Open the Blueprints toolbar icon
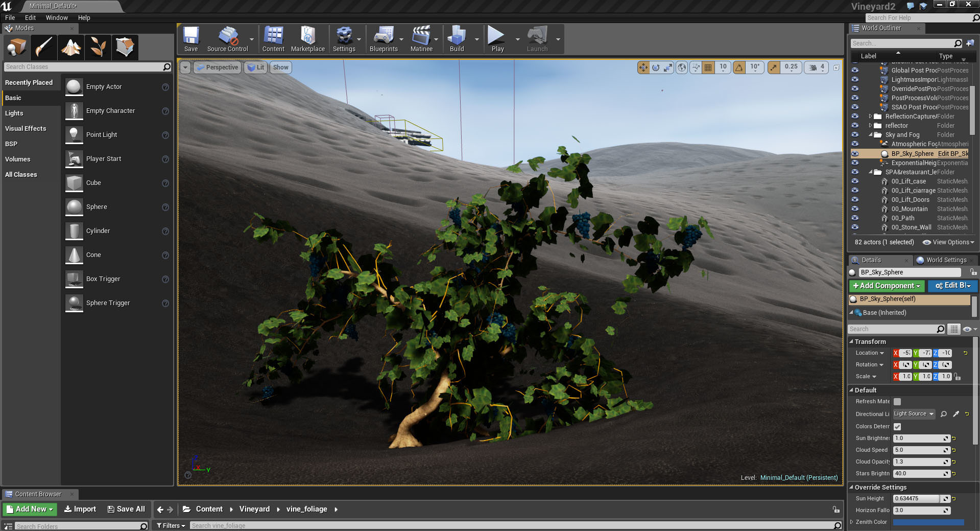980x531 pixels. pyautogui.click(x=384, y=39)
